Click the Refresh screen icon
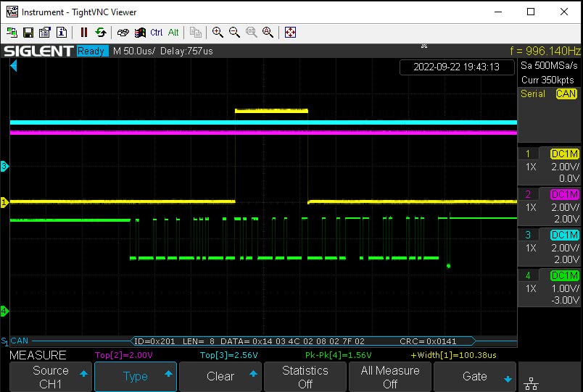Viewport: 583px width, 392px height. pyautogui.click(x=100, y=33)
